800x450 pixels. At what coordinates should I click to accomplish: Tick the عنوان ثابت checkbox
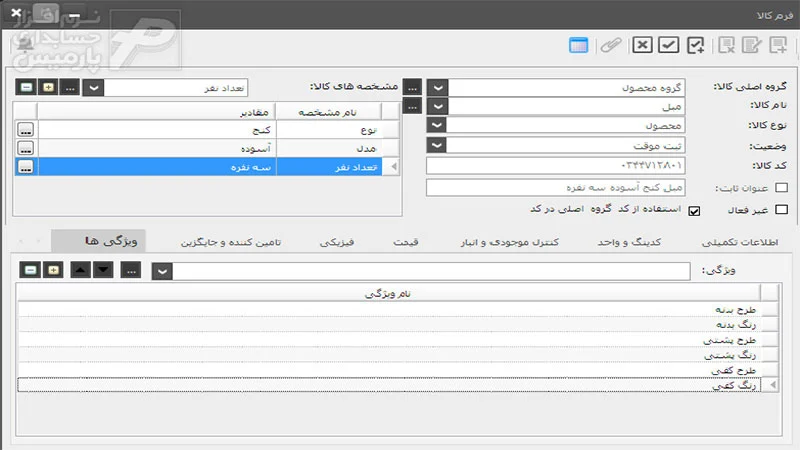tap(781, 187)
